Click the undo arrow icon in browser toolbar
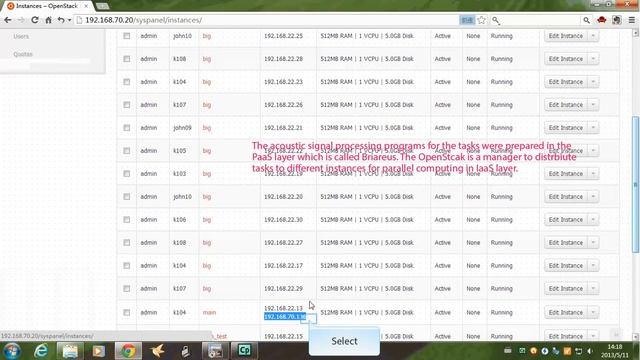Screen dimensions: 640x360 [60, 20]
